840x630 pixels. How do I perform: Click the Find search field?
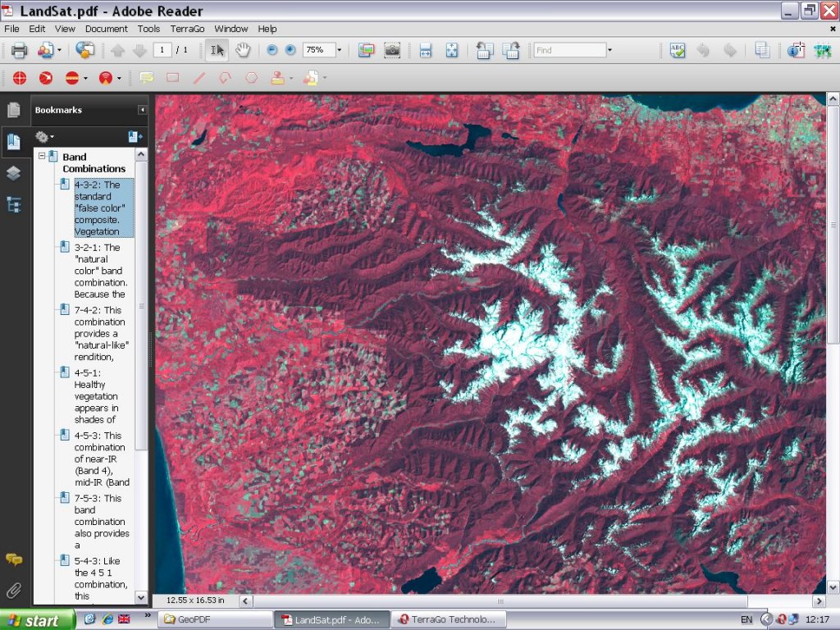pos(568,50)
